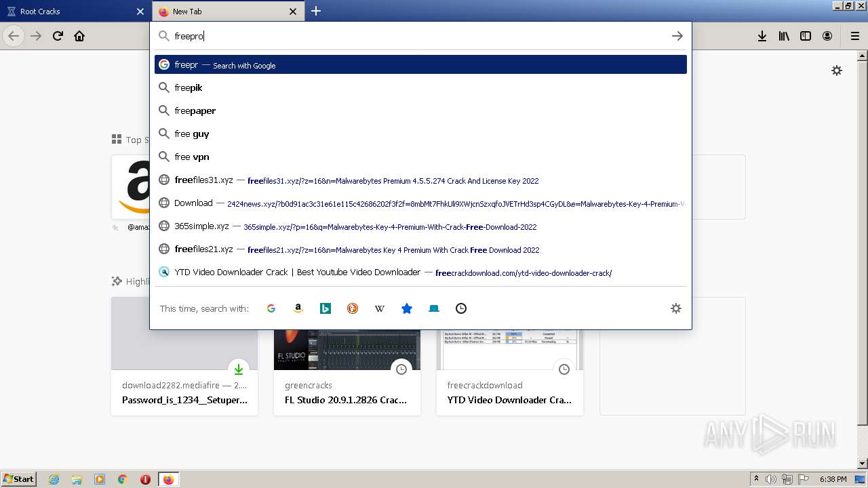Search history using the clock icon

[461, 308]
